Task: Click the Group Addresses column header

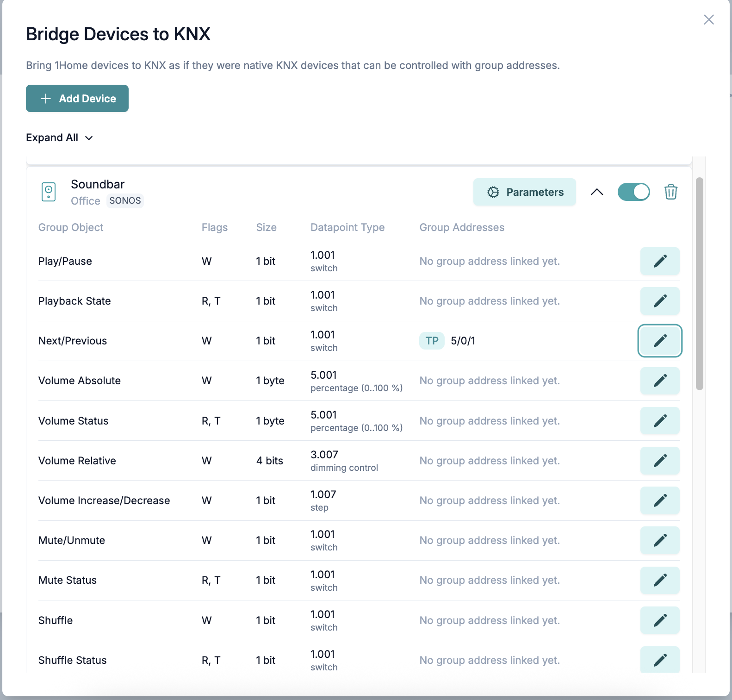Action: coord(462,227)
